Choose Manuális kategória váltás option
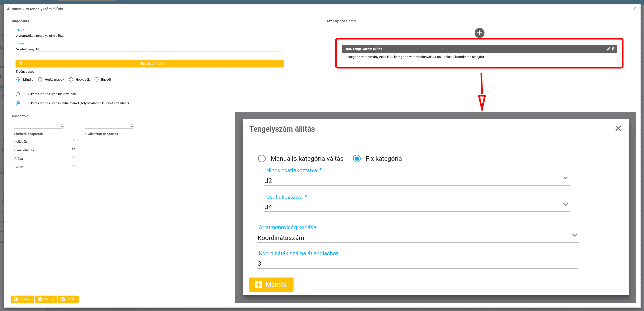Image resolution: width=644 pixels, height=311 pixels. [262, 159]
